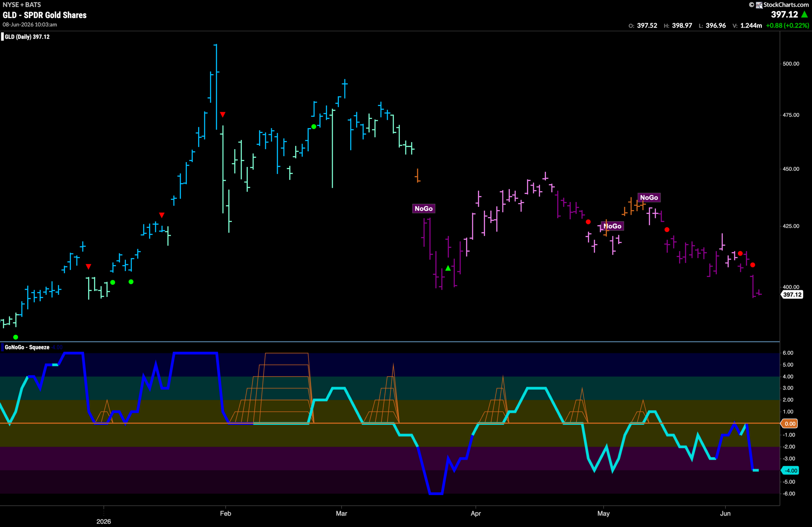Screen dimensions: 812x527
Task: Click the green dot marker below the earliest bars
Action: [16, 337]
